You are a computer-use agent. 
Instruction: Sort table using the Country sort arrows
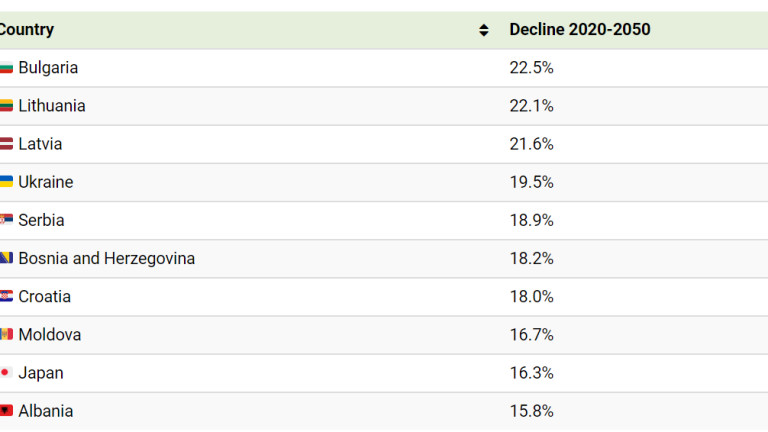[484, 30]
